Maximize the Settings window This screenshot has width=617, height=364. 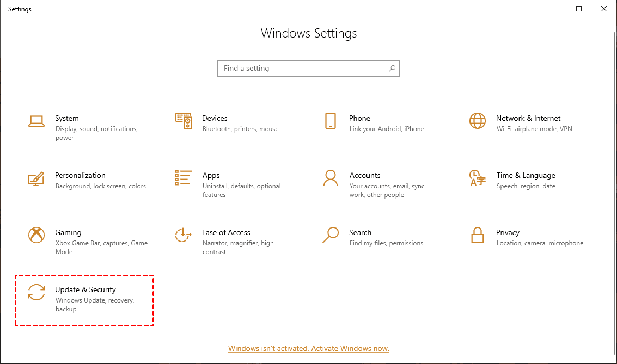[579, 9]
